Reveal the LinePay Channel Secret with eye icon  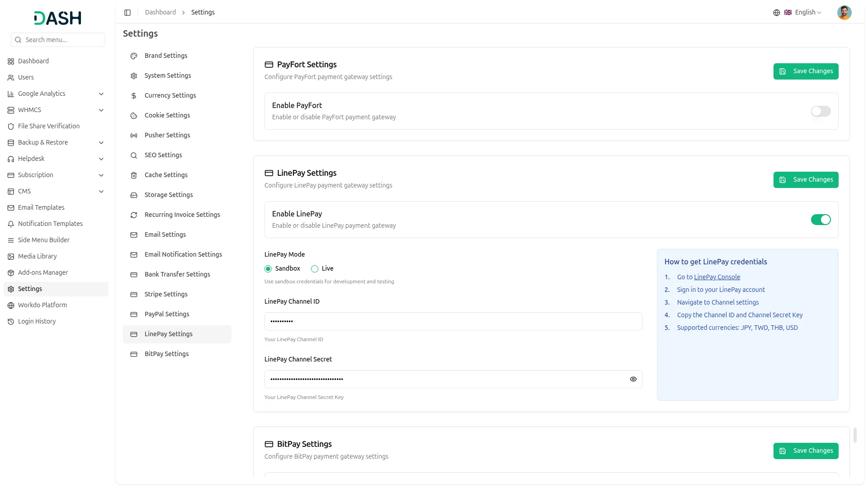point(633,379)
